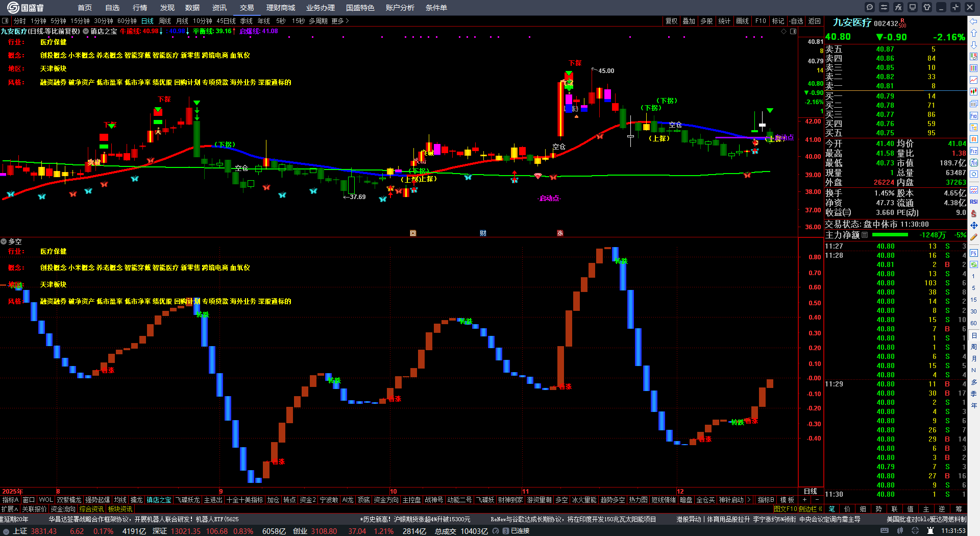Click the 启动点 marker on price chart

549,198
